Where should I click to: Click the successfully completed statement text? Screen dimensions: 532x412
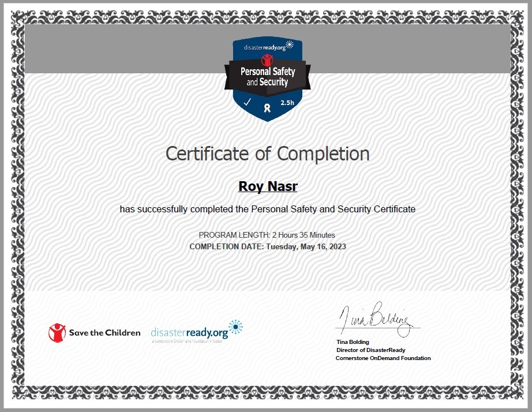(267, 209)
